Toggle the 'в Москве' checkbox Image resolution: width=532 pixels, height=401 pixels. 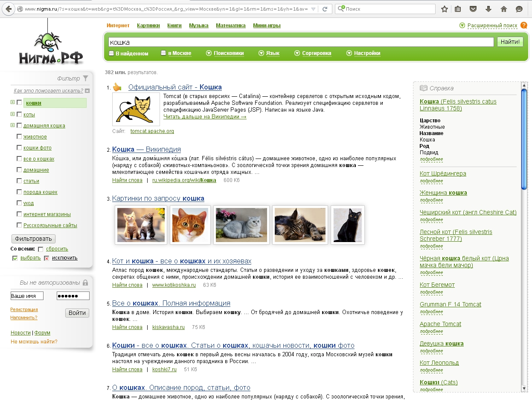[x=163, y=53]
